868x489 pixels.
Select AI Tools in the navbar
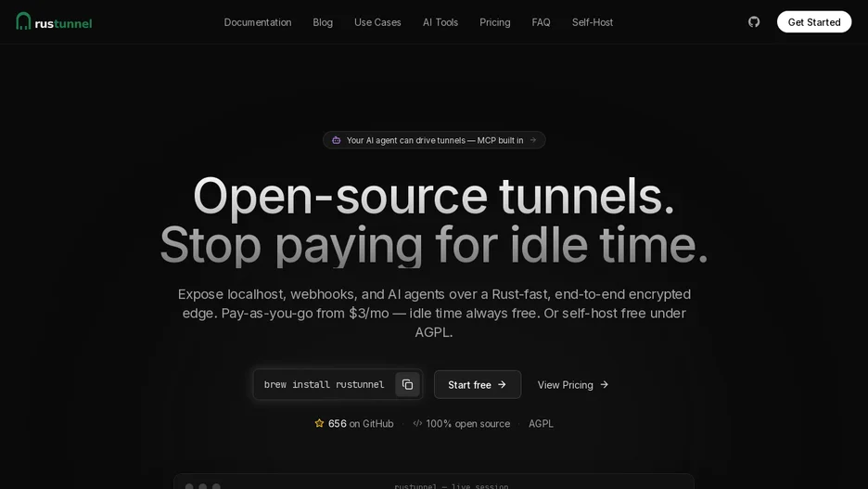440,22
